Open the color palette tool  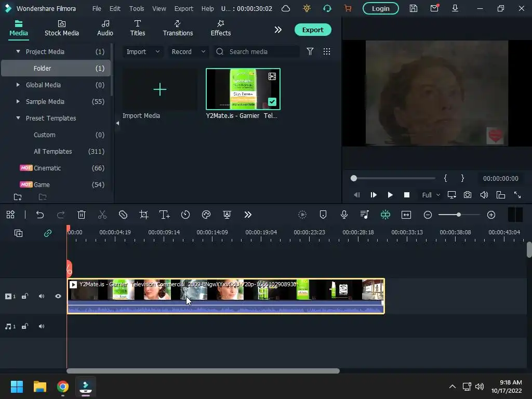pyautogui.click(x=206, y=215)
